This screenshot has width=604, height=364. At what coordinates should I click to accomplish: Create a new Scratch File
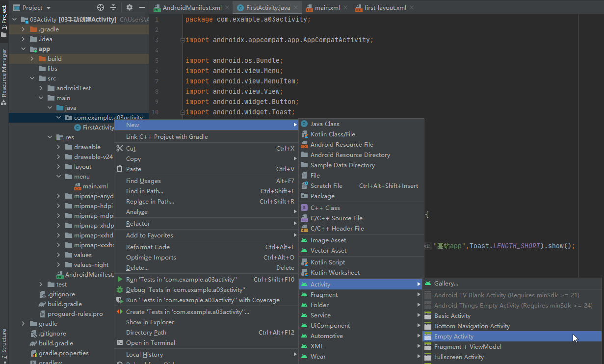(x=361, y=186)
